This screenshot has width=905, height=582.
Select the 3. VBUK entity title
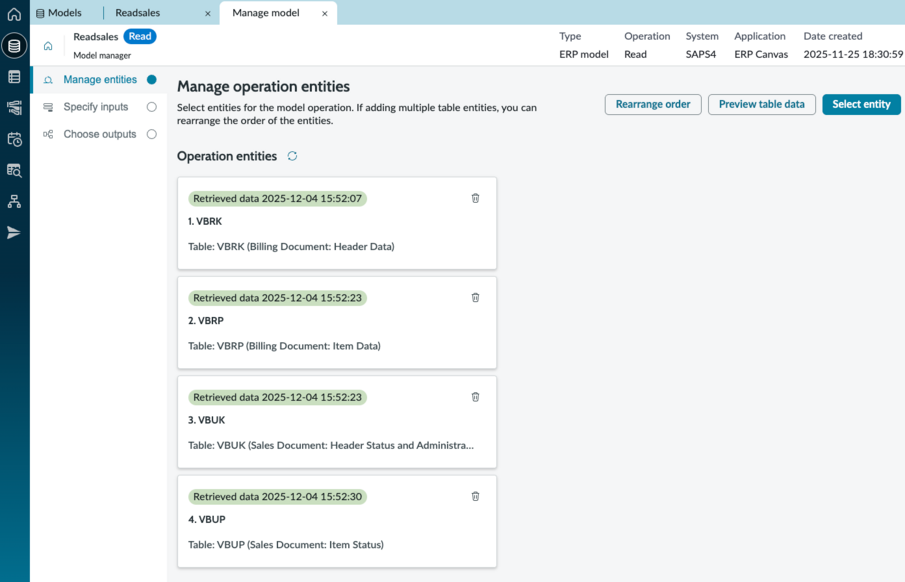point(207,420)
